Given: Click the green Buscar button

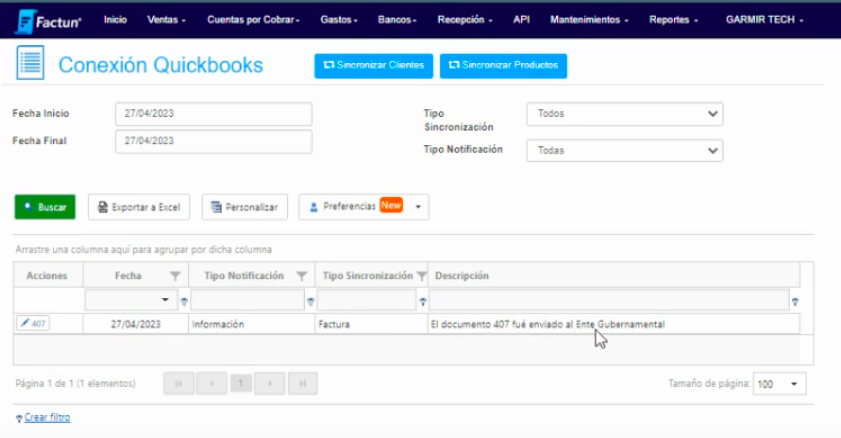Looking at the screenshot, I should point(45,207).
